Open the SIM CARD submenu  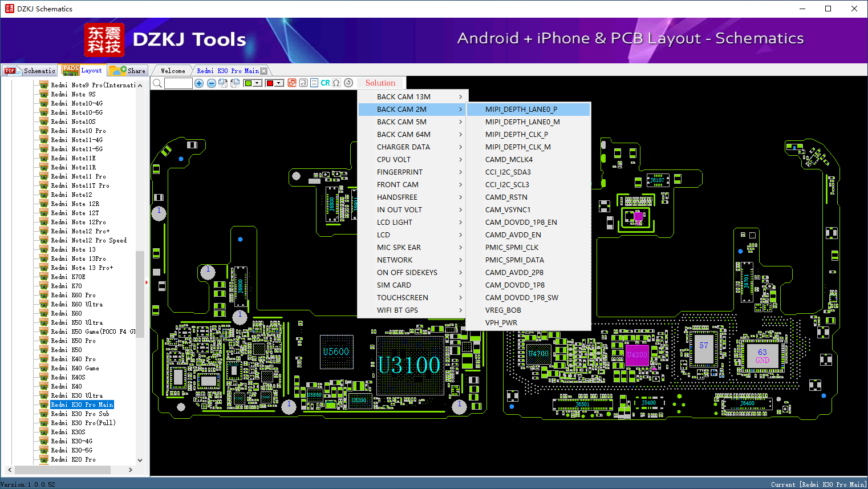[413, 285]
